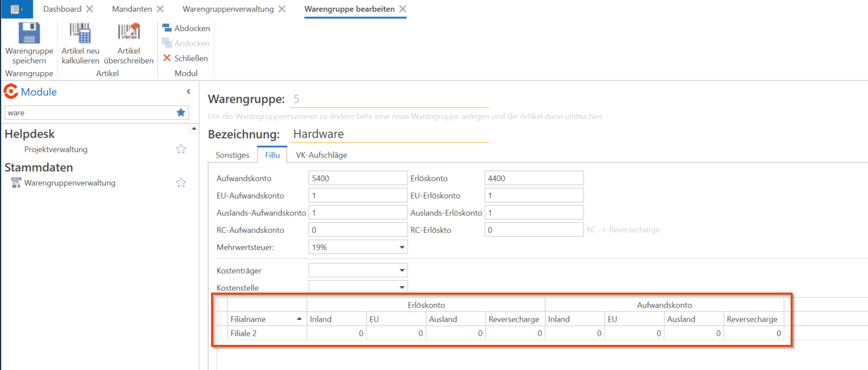Click the Warengruppenverwaltung barcode icon
This screenshot has width=868, height=370.
point(17,183)
